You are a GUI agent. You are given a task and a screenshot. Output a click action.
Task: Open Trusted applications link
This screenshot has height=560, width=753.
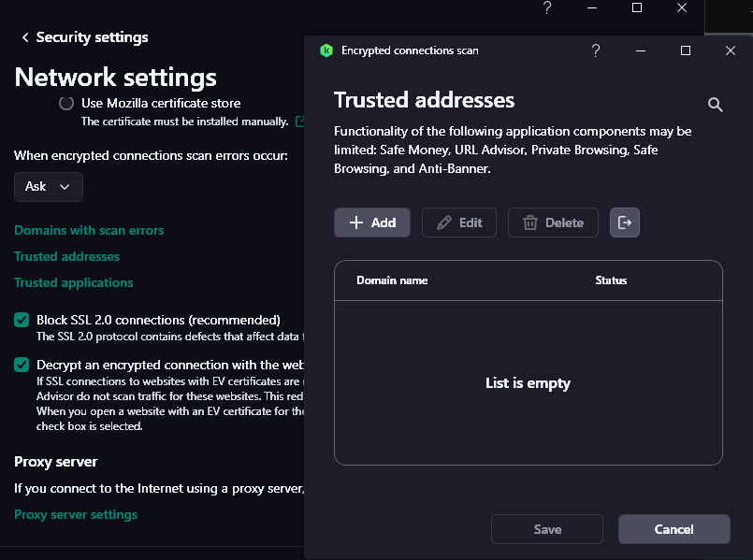(73, 282)
